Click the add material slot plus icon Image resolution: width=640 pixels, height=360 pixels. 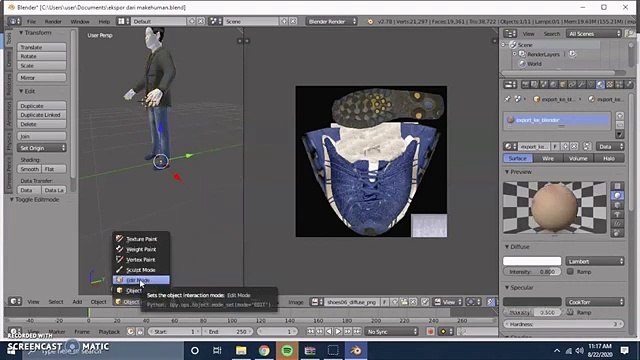click(x=620, y=116)
